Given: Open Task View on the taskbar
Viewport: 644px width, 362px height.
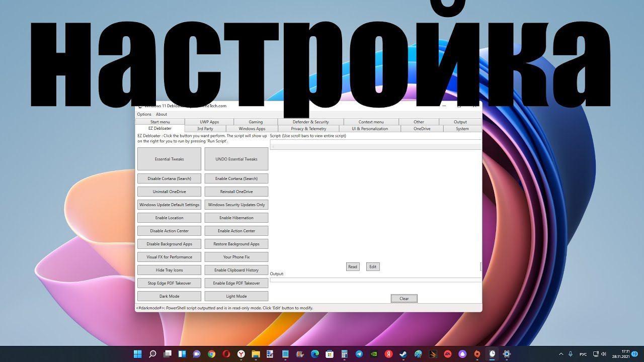Looking at the screenshot, I should click(167, 354).
